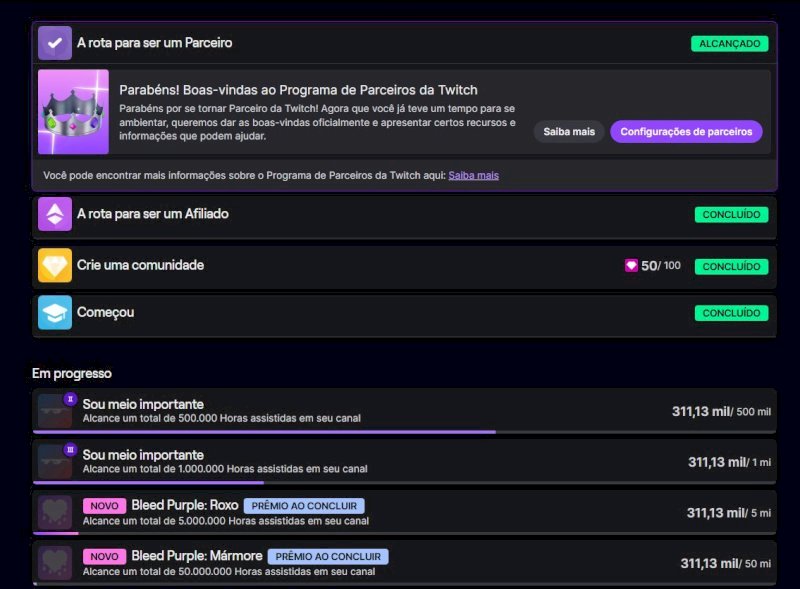Viewport: 800px width, 589px height.
Task: Click Roxo's PRÊMIO AO CONCLUIR tag
Action: pyautogui.click(x=304, y=506)
